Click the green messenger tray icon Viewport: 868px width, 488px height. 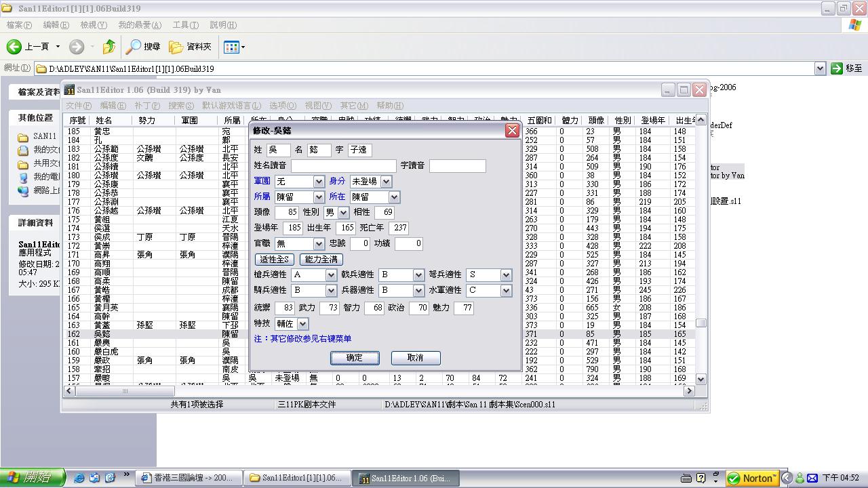point(800,478)
